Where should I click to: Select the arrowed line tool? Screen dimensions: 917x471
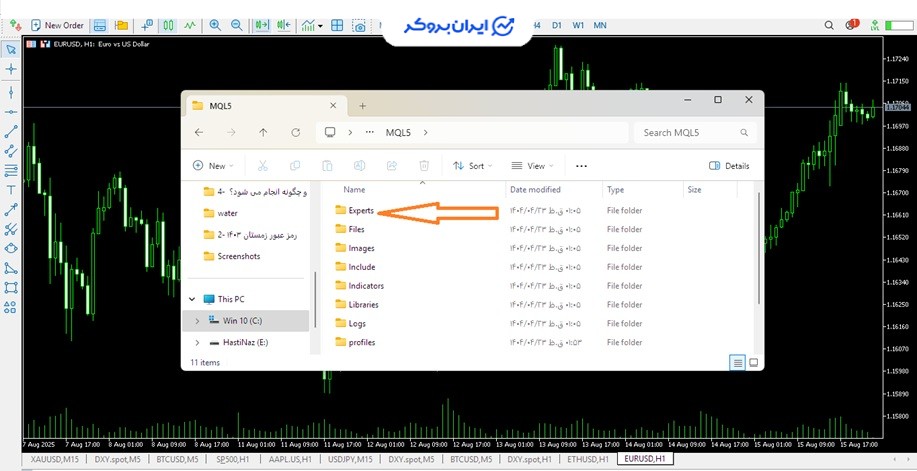tap(11, 209)
